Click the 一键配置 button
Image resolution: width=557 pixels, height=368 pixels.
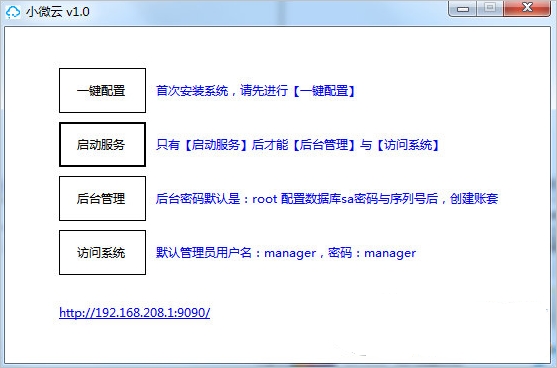click(102, 91)
